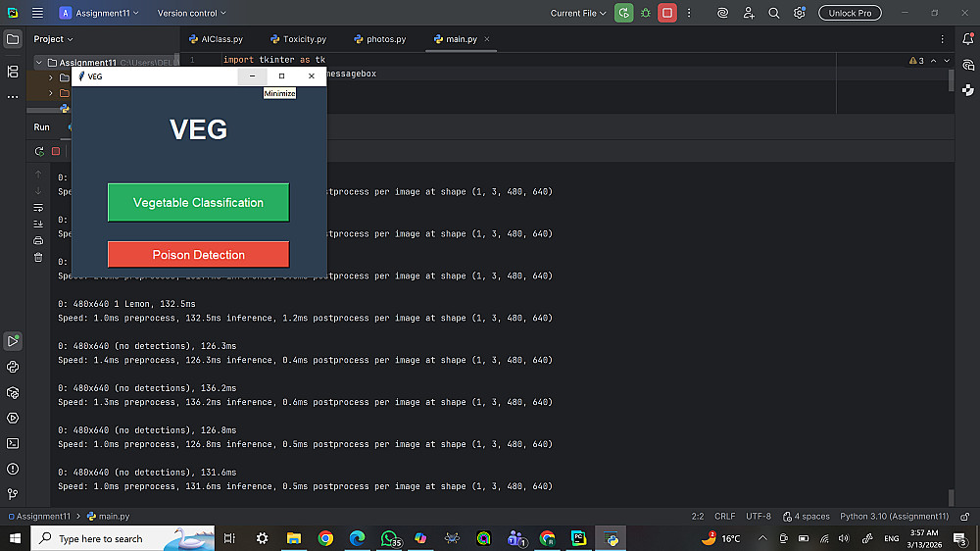The height and width of the screenshot is (551, 980).
Task: Toggle soft-wrap in the console
Action: (38, 208)
